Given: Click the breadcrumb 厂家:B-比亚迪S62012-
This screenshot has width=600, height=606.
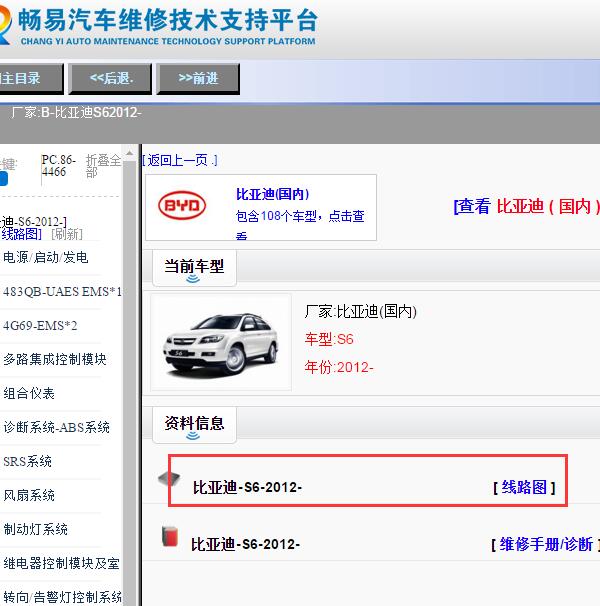Looking at the screenshot, I should click(x=76, y=113).
